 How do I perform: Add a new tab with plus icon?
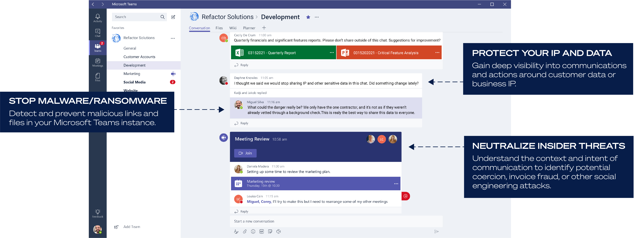click(264, 28)
